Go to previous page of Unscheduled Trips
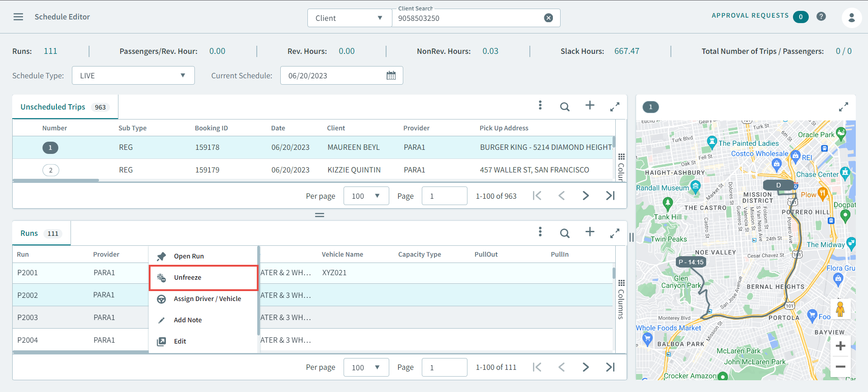 [x=561, y=196]
